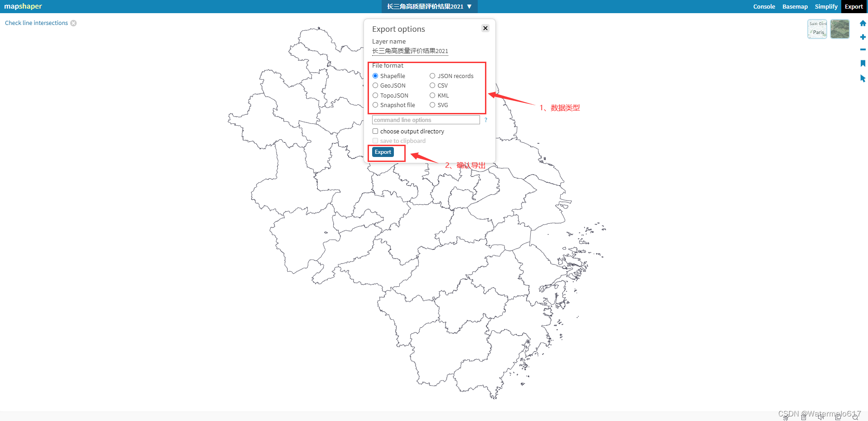Dismiss the Check line intersections notice
This screenshot has height=421, width=868.
point(73,23)
